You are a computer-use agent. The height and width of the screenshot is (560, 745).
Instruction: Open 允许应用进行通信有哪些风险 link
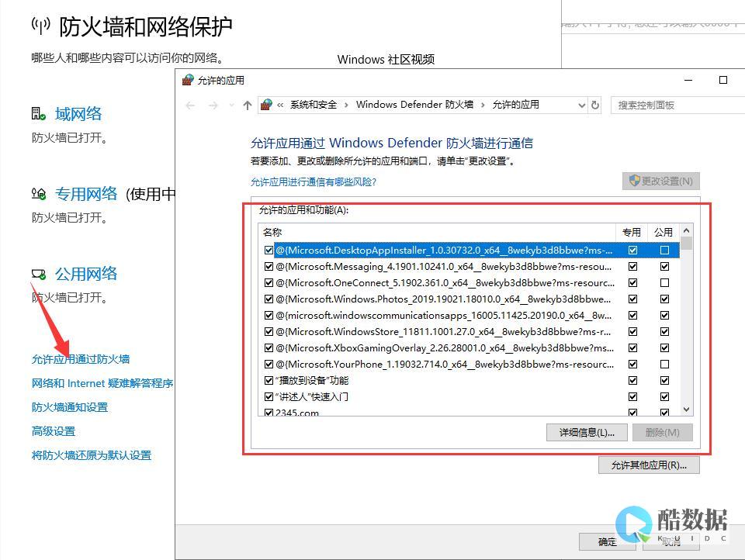313,182
